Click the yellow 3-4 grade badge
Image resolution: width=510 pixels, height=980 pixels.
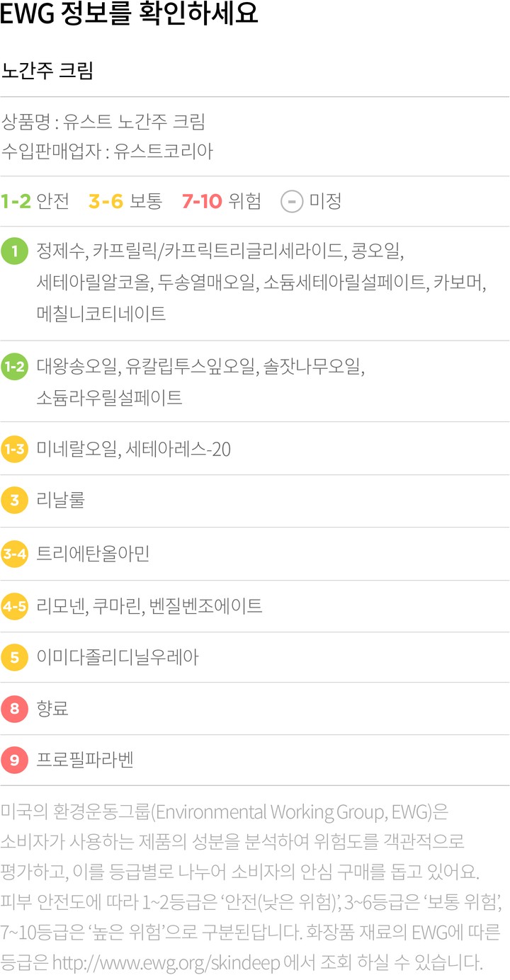tap(14, 554)
